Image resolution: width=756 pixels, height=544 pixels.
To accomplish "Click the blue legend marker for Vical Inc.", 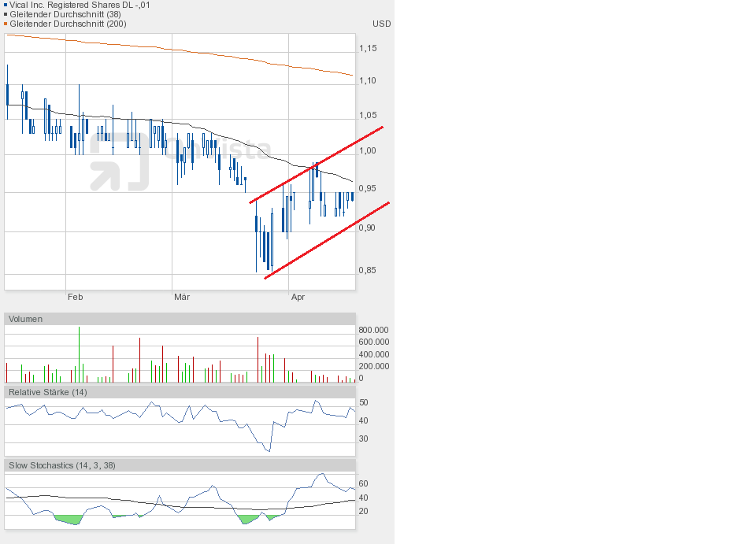I will (x=6, y=6).
